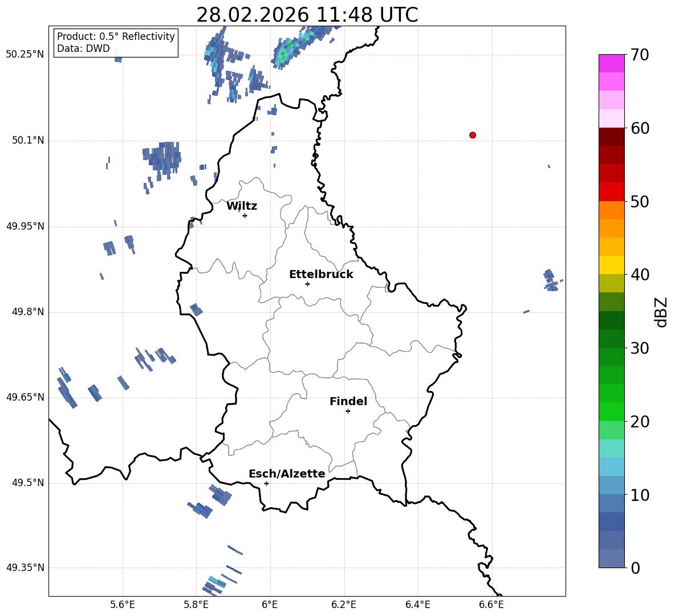The width and height of the screenshot is (675, 616).
Task: Click the 5.8°E longitude label
Action: pos(196,605)
